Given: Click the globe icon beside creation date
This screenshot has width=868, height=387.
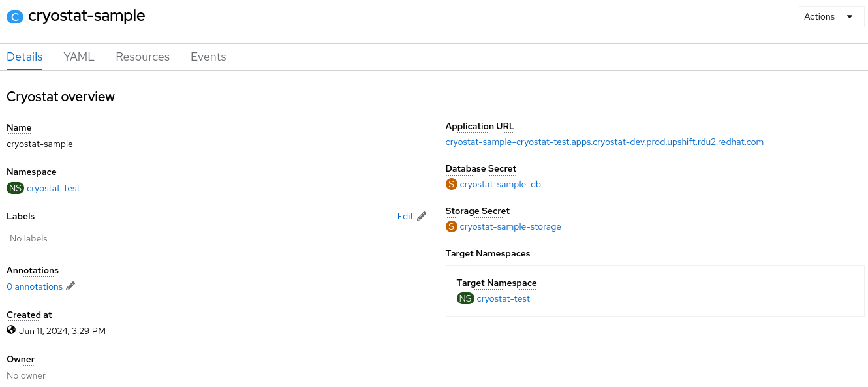Looking at the screenshot, I should pyautogui.click(x=11, y=330).
